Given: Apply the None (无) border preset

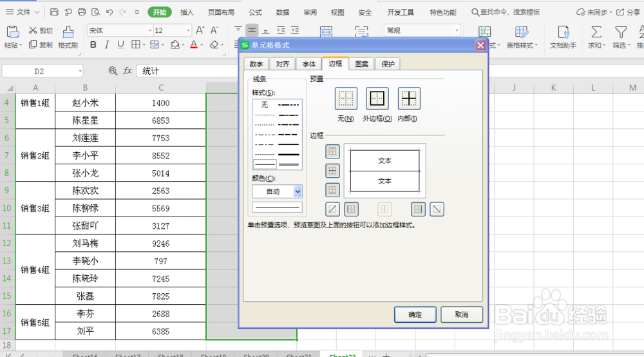Looking at the screenshot, I should pyautogui.click(x=346, y=99).
